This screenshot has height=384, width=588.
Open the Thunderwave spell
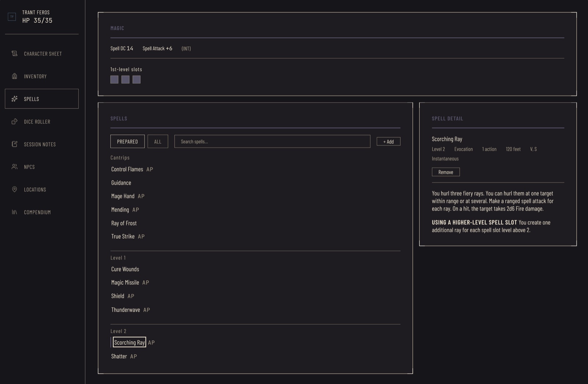[x=126, y=310]
